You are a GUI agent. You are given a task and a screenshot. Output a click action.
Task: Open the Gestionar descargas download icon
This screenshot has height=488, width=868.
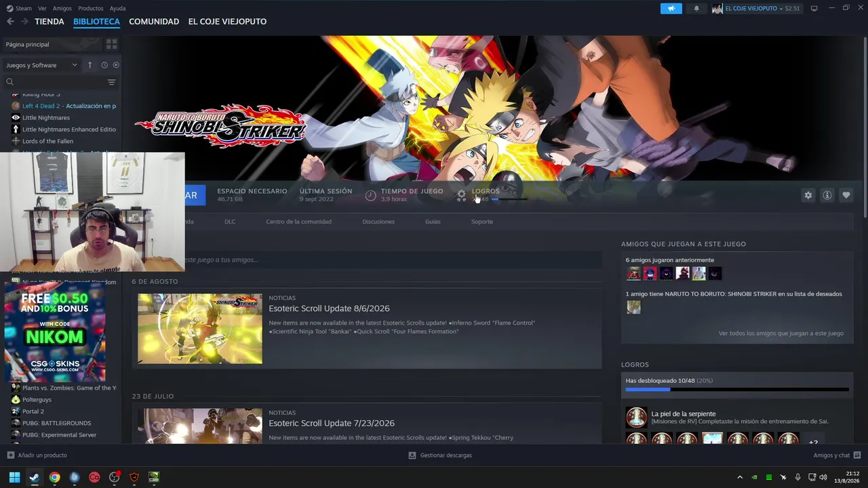[x=412, y=455]
